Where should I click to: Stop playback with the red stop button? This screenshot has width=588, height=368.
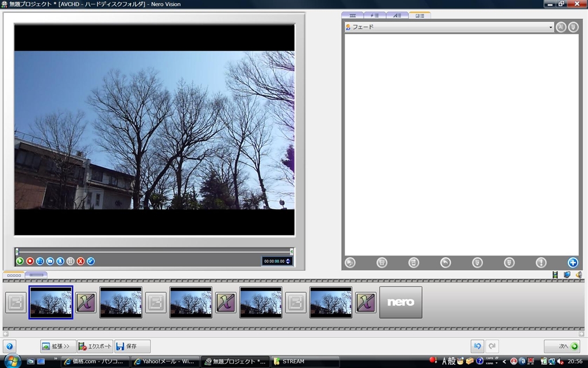(30, 261)
